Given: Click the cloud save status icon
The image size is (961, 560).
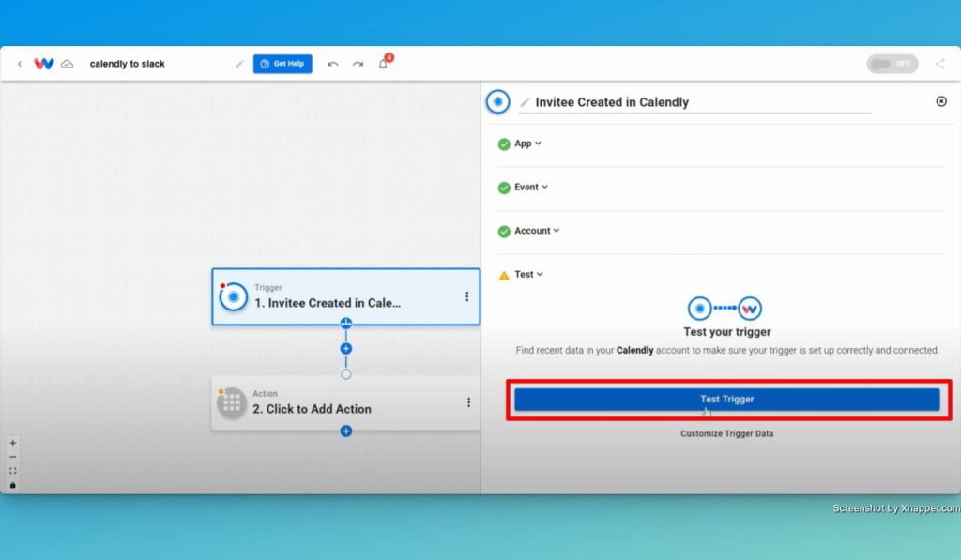Looking at the screenshot, I should 68,64.
